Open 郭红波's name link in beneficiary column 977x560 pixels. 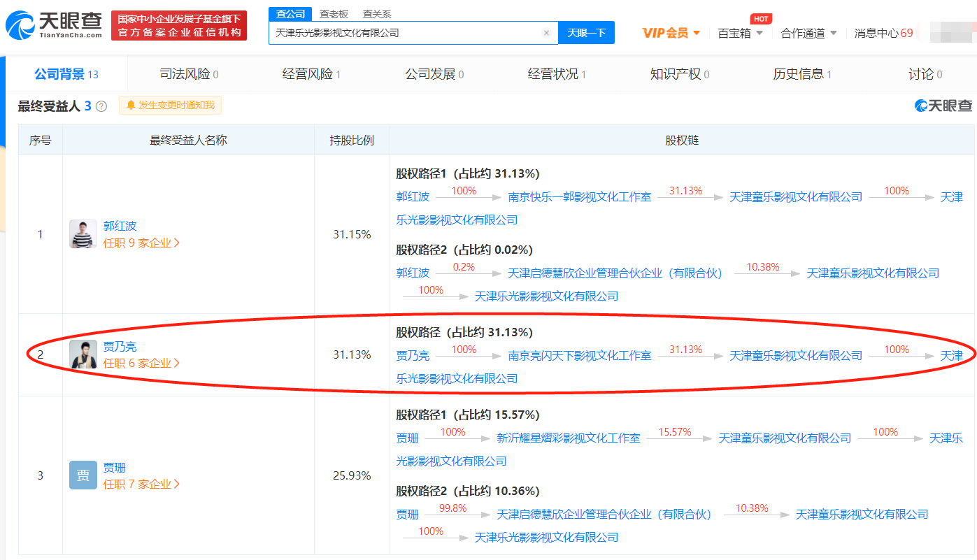click(120, 226)
